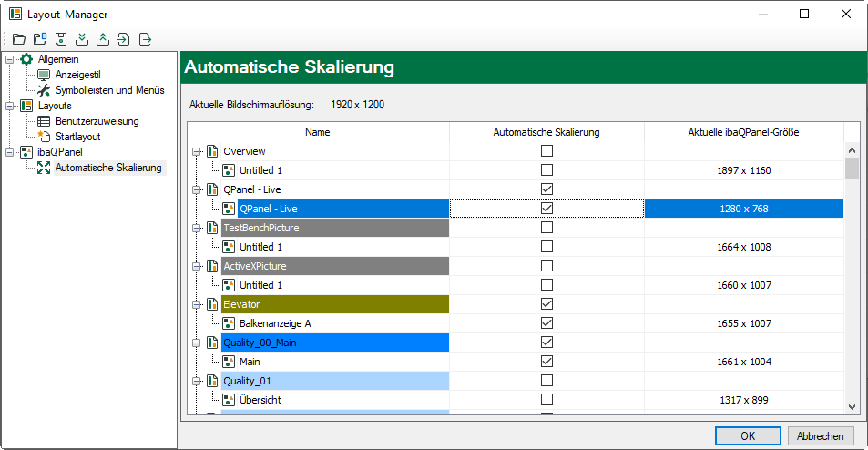
Task: Click the import arrow-into-page toolbar icon
Action: tap(124, 39)
